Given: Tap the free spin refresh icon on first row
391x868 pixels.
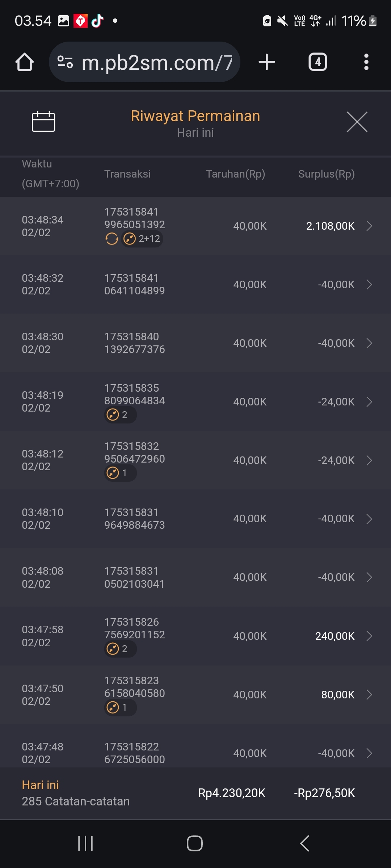Looking at the screenshot, I should coord(112,239).
